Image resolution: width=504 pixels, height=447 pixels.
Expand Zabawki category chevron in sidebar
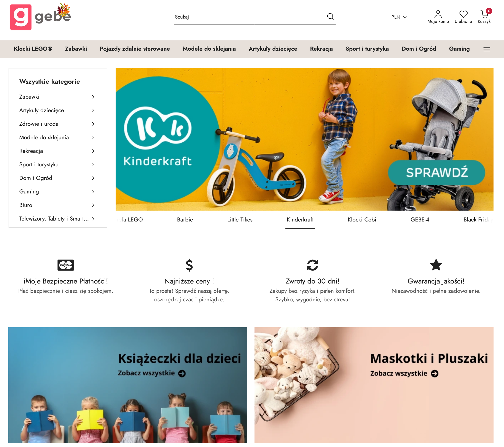pyautogui.click(x=93, y=97)
